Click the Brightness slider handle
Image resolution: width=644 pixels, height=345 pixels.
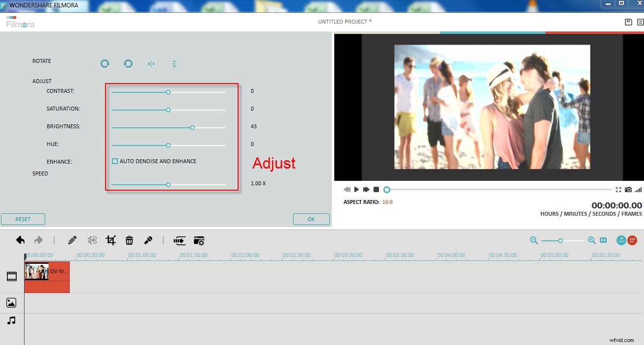192,127
